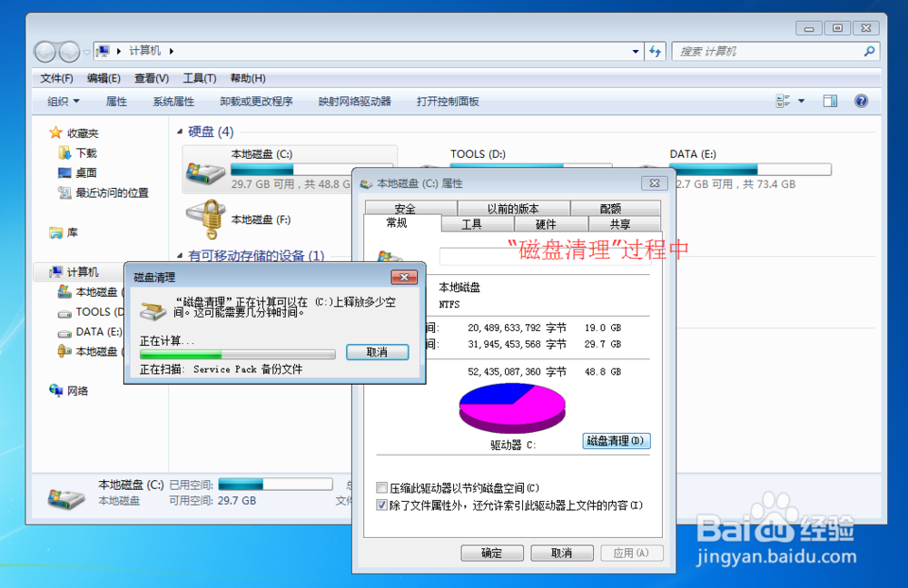Switch to the Quota tab

tap(616, 209)
